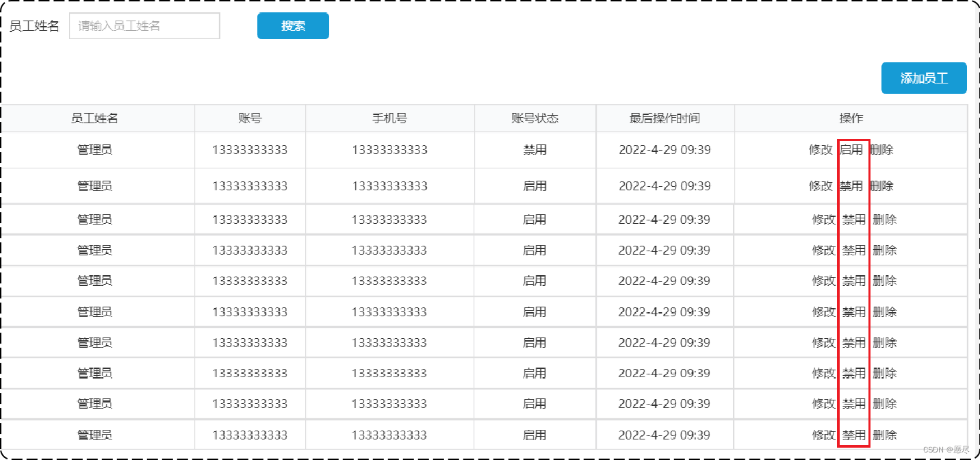
Task: Click the 账号状态 column header
Action: 535,118
